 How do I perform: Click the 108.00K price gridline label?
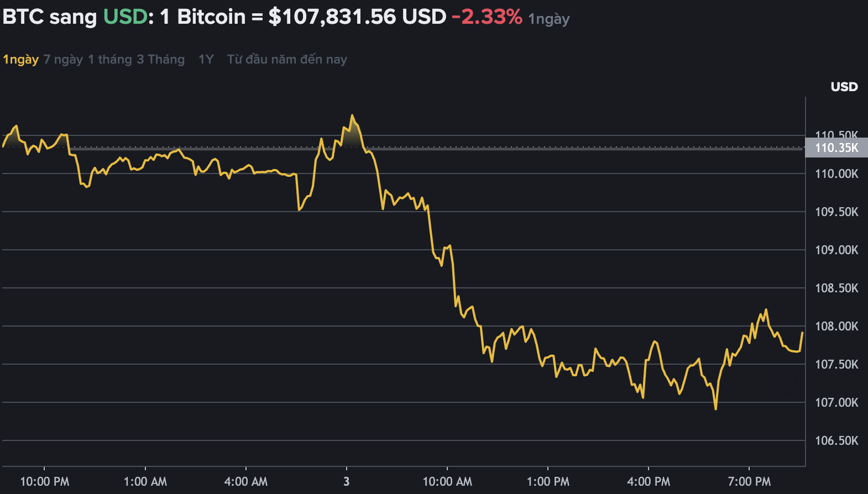[836, 325]
